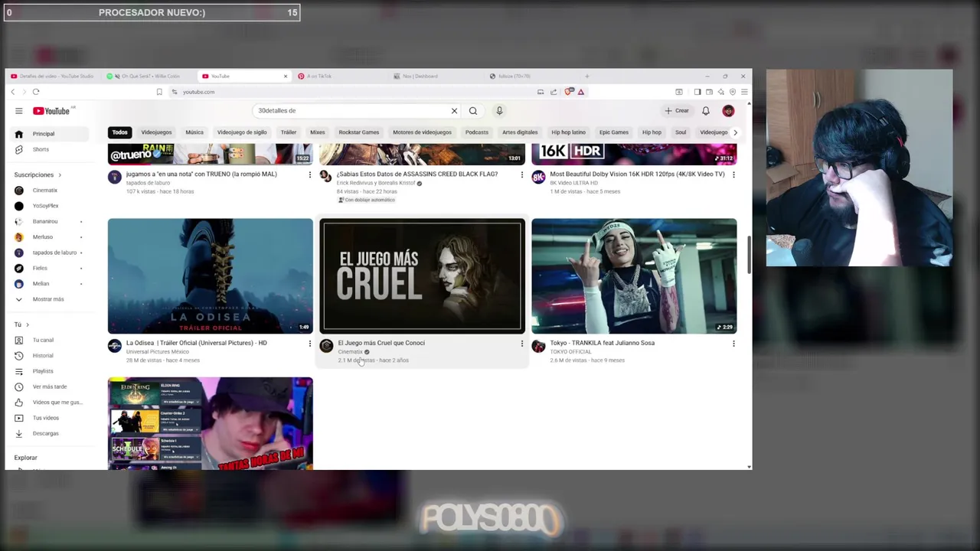This screenshot has height=551, width=980.
Task: Click the share icon in address bar
Action: 554,92
